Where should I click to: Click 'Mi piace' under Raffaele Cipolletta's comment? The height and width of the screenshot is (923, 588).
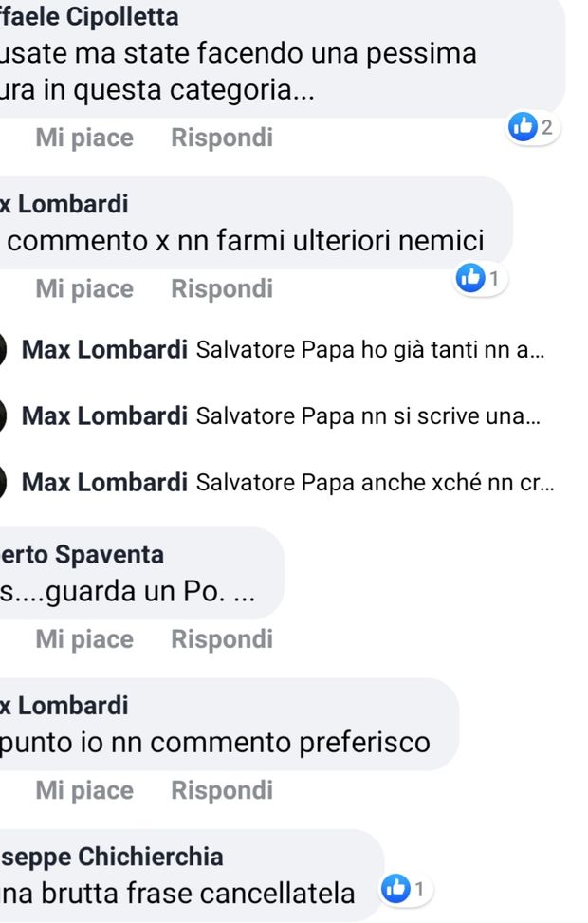(83, 138)
